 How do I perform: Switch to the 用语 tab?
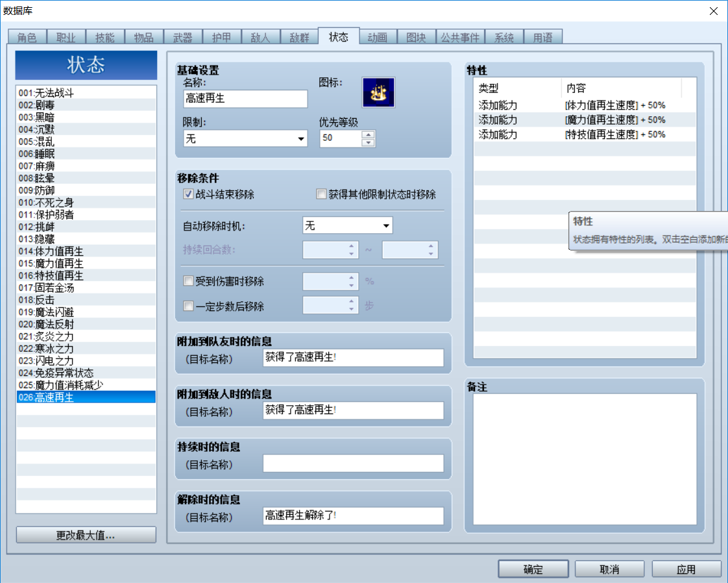[542, 37]
